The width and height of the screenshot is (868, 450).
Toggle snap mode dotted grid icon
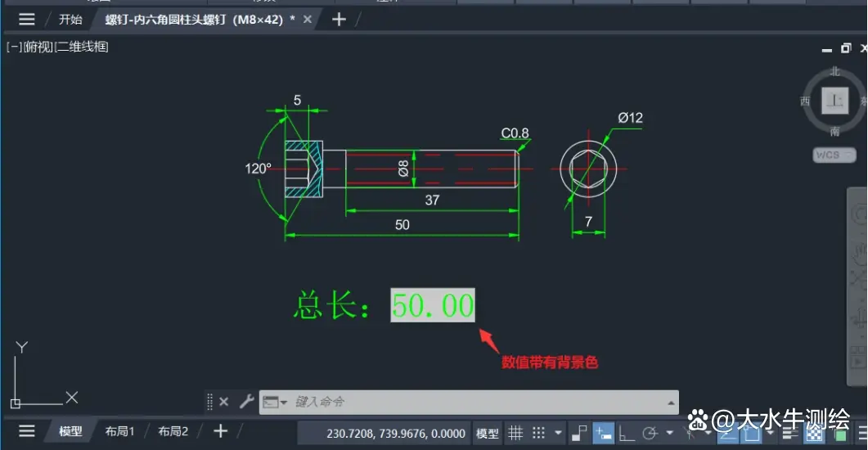coord(538,433)
